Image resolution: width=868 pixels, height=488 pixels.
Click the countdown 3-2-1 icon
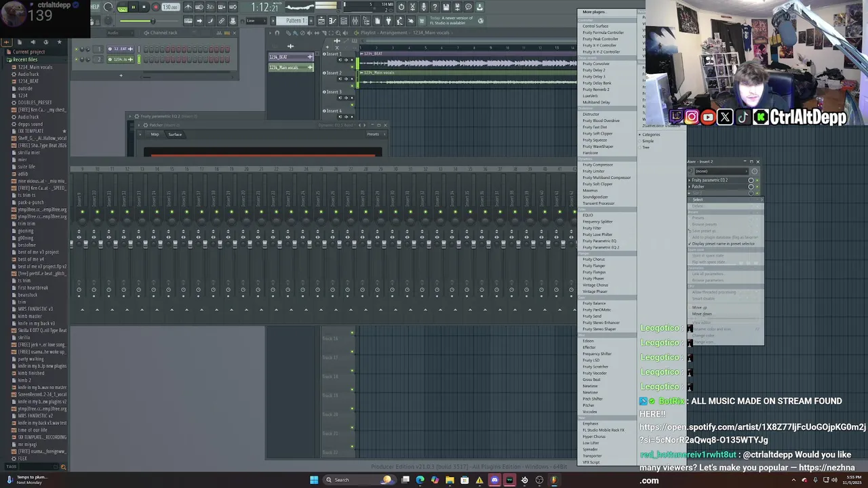pyautogui.click(x=210, y=7)
